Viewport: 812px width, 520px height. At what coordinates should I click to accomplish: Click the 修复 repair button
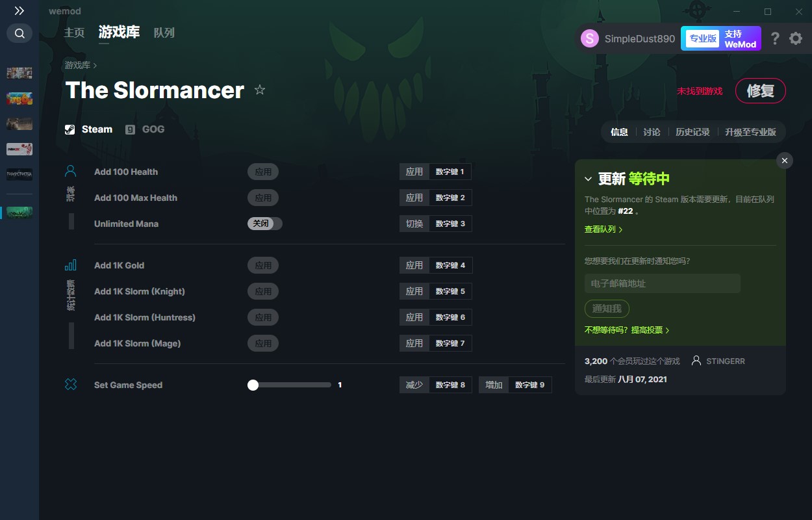760,91
